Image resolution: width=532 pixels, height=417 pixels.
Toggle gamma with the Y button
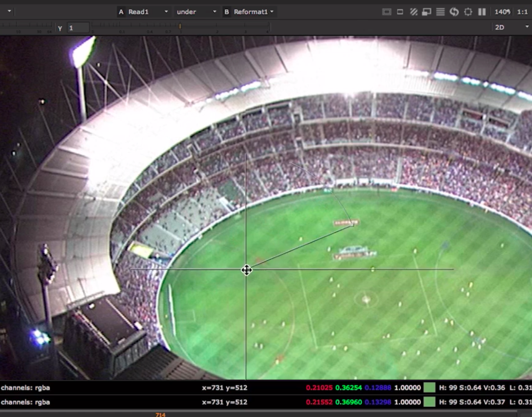pyautogui.click(x=60, y=28)
